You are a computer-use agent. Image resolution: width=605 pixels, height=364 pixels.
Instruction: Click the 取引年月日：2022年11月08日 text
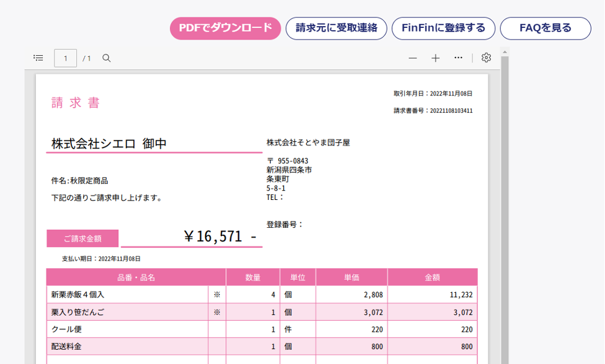click(x=433, y=93)
